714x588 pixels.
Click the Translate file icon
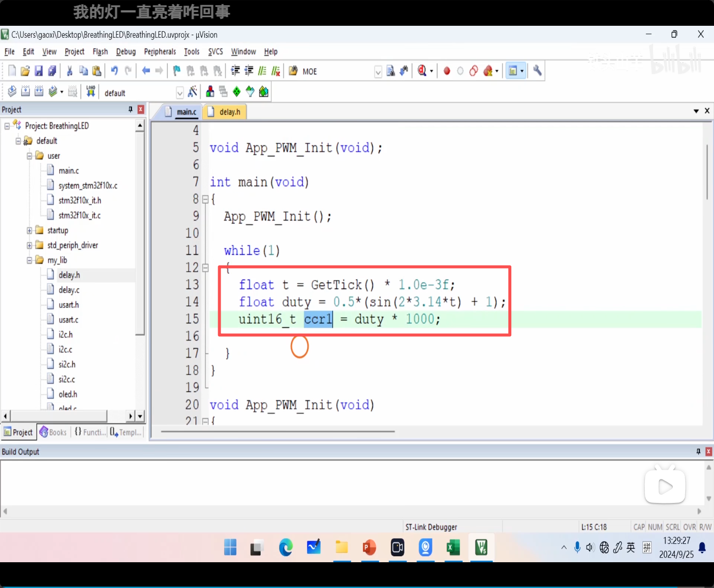(12, 91)
